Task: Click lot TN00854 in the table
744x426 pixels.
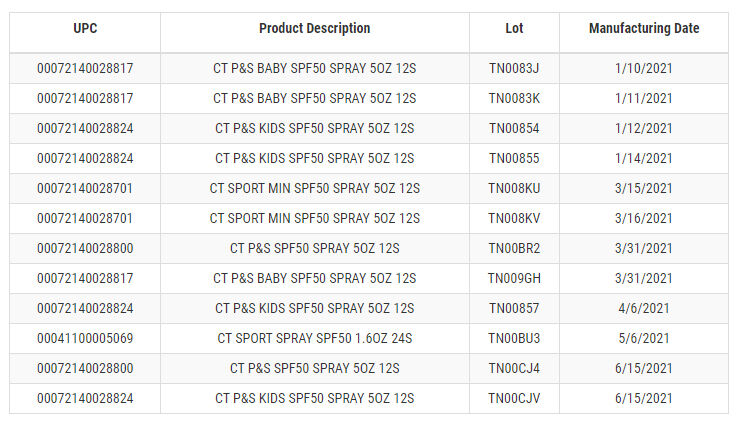Action: pos(514,129)
